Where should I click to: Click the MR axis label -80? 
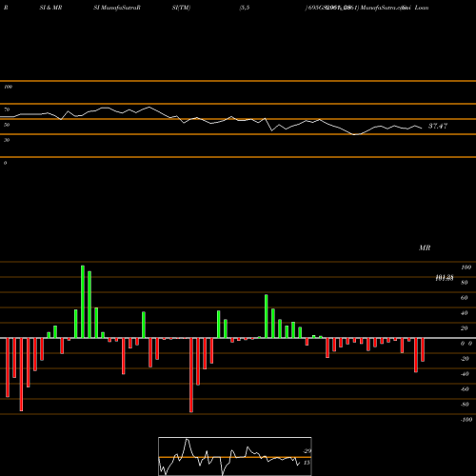(x=465, y=405)
